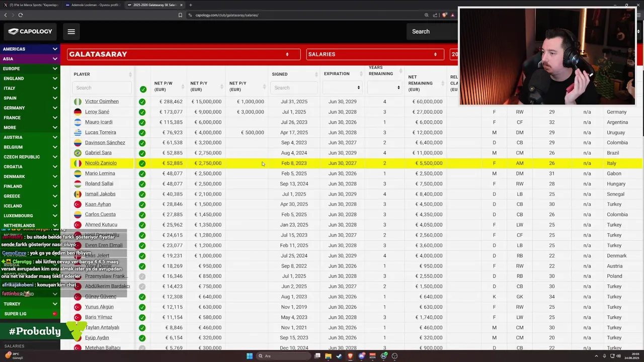Click the green verified checkmark for Victor Osimhen
The width and height of the screenshot is (644, 362).
[142, 102]
